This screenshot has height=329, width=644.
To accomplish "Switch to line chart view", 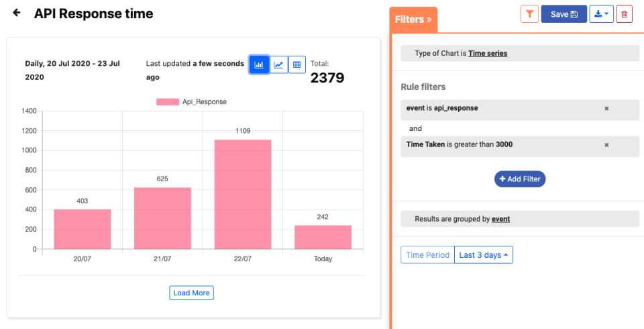I will click(x=278, y=64).
